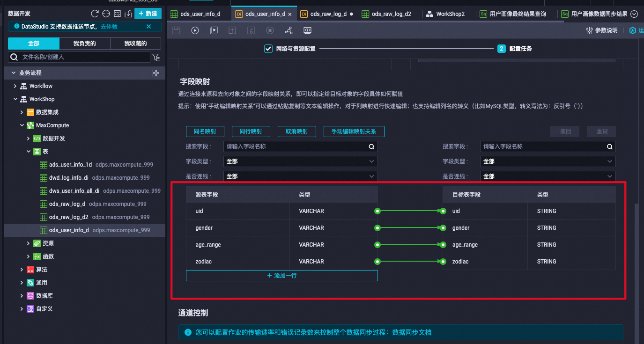
Task: Close the DataStudio notification banner
Action: (x=149, y=27)
